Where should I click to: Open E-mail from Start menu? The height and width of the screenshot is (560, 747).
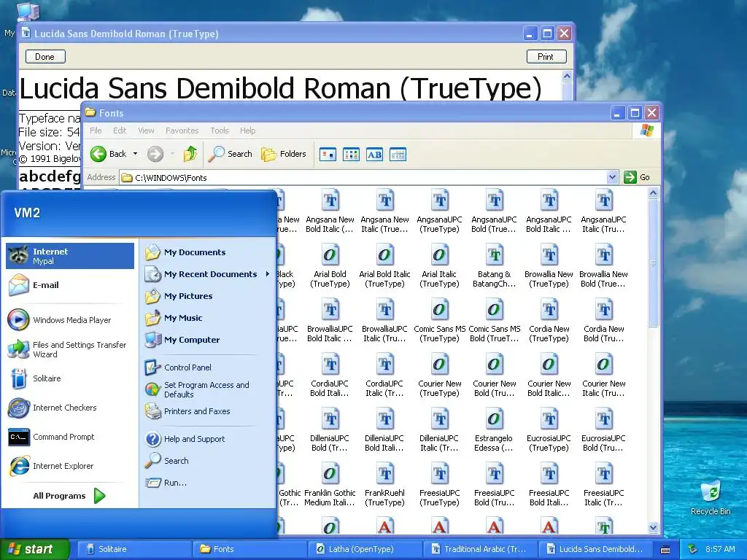click(70, 285)
